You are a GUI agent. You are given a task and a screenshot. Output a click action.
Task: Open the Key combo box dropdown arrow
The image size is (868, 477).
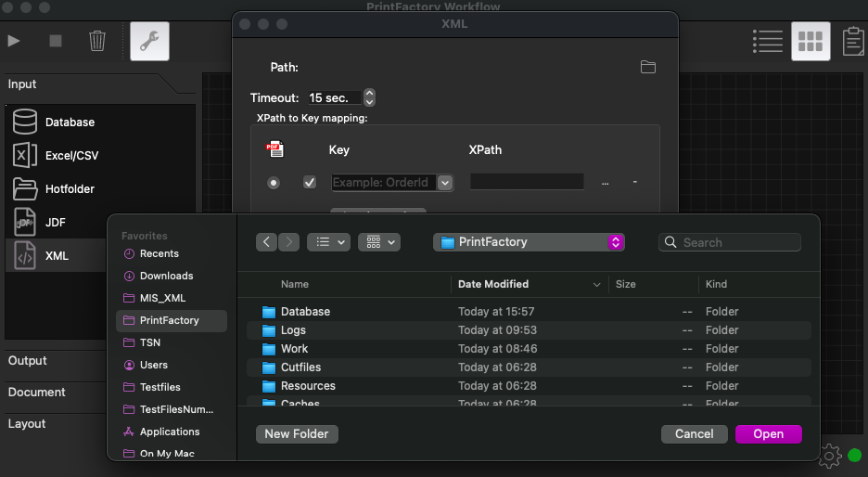[445, 183]
